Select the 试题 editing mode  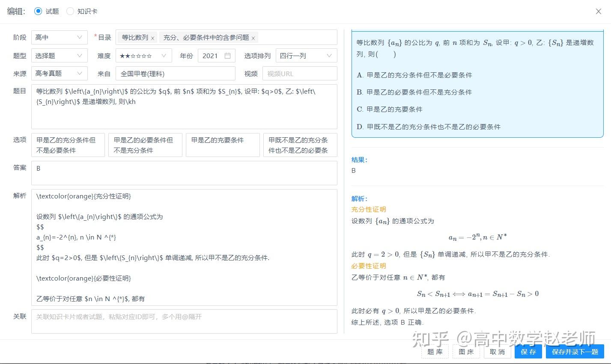38,12
